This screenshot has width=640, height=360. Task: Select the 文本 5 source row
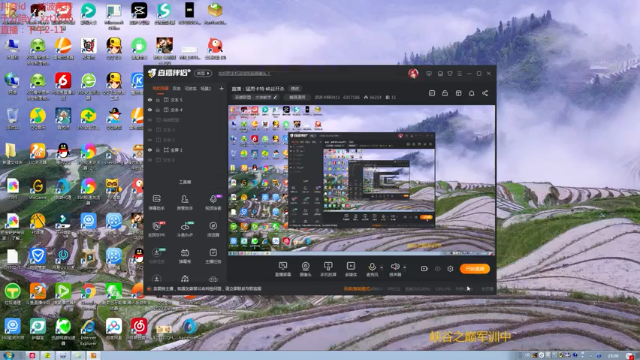coord(186,100)
